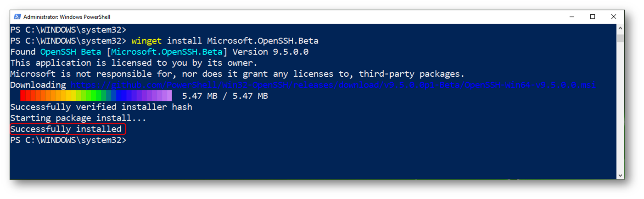Click the '5.47 MB / 5.47 MB' size text
Screen dimensions: 644x199
click(225, 96)
